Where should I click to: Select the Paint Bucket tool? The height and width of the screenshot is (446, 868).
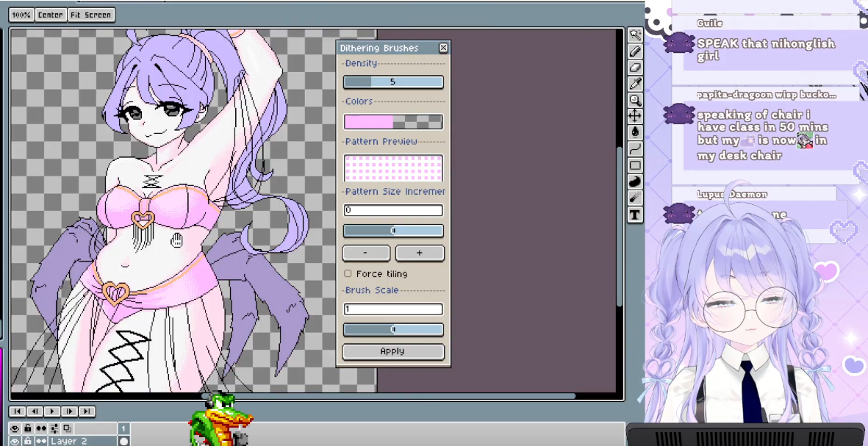pos(635,133)
